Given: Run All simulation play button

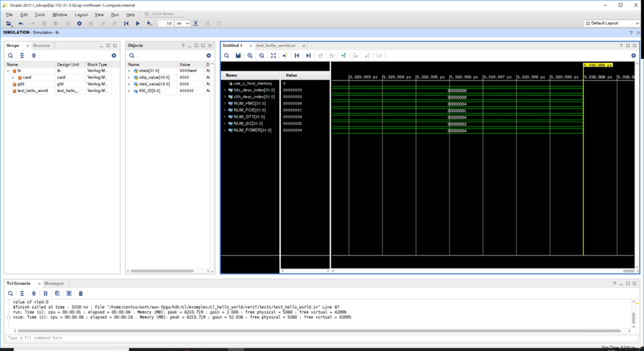Looking at the screenshot, I should point(138,23).
